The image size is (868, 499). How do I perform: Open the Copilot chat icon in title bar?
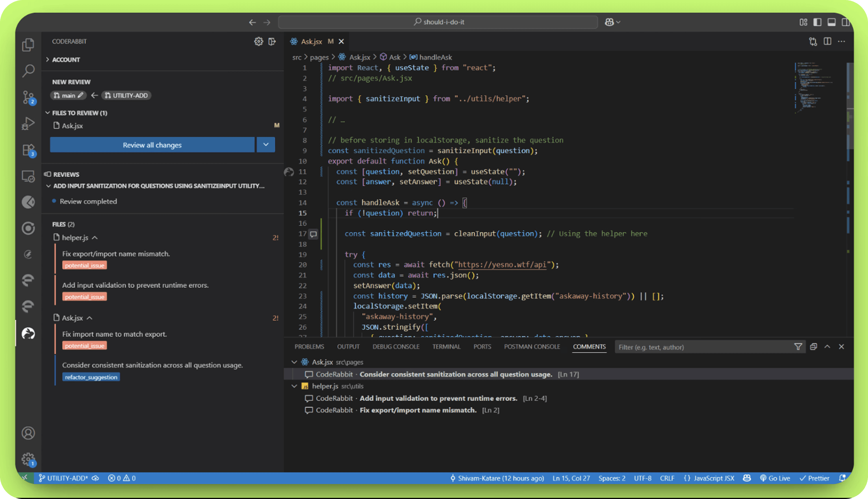click(x=609, y=22)
